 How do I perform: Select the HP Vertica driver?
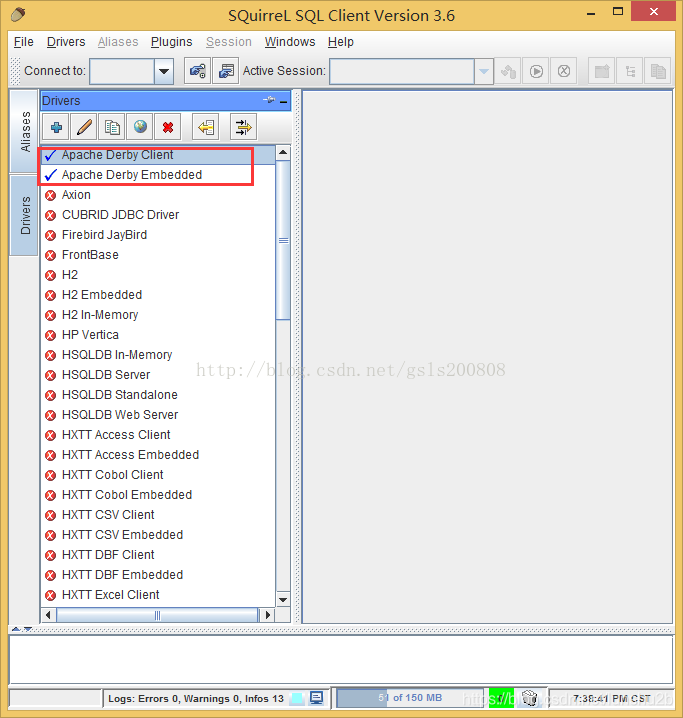pos(158,335)
